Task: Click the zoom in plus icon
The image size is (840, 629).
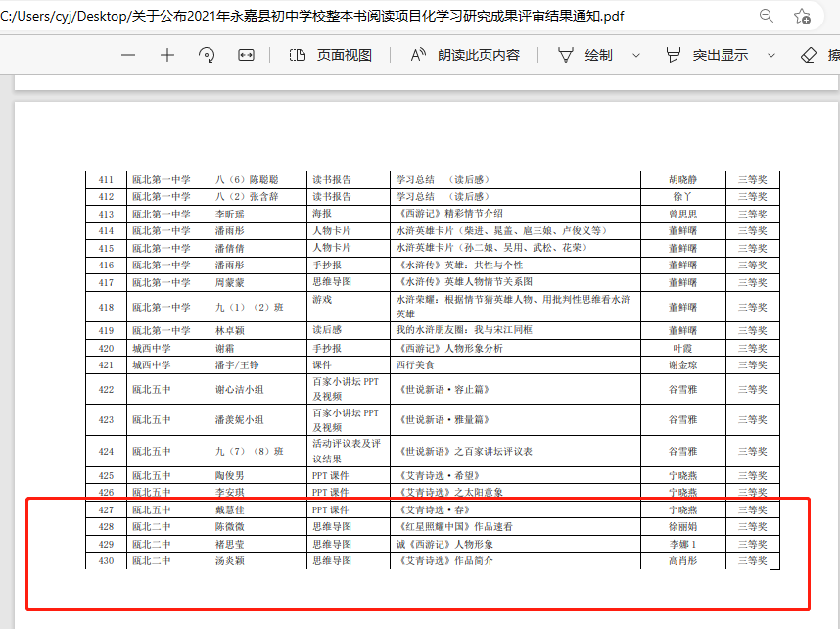Action: click(x=167, y=55)
